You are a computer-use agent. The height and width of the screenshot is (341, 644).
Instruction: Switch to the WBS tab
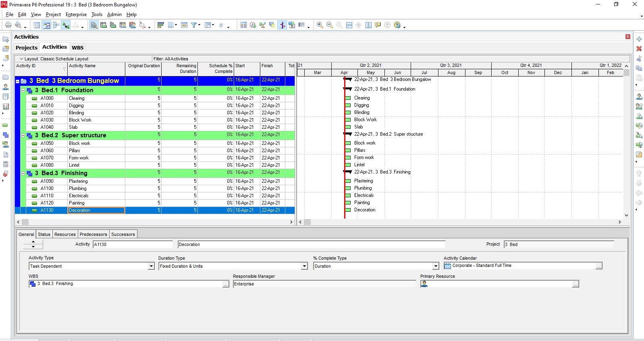[x=78, y=48]
